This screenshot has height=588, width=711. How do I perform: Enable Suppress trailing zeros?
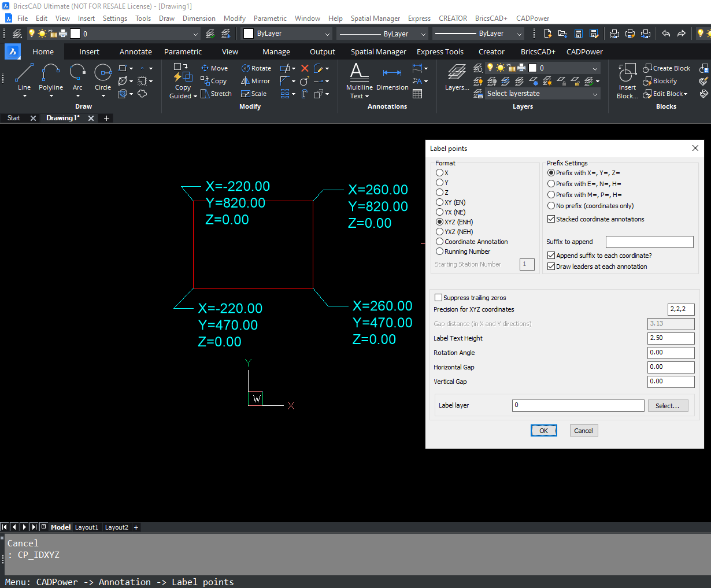point(438,298)
